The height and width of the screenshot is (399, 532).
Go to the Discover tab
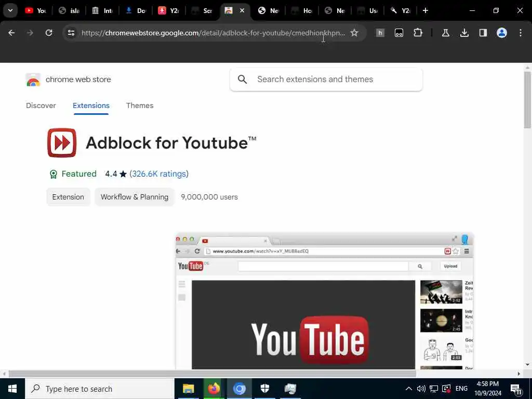click(41, 105)
